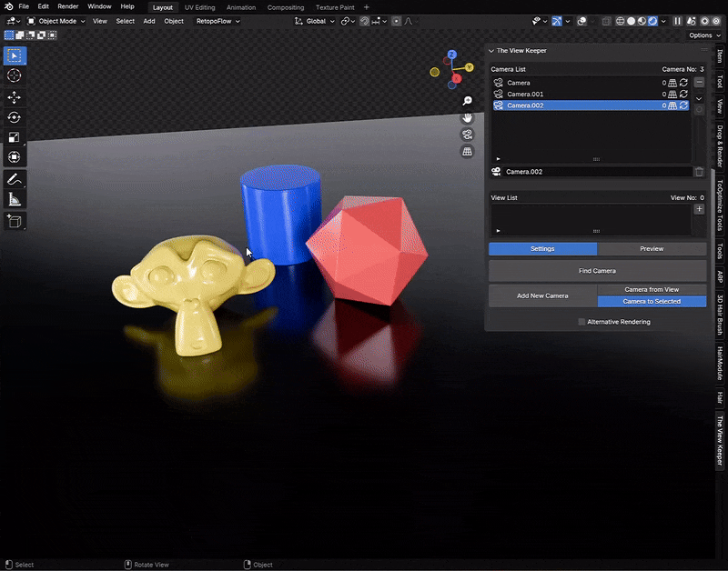The height and width of the screenshot is (571, 728).
Task: Click the Blender logo icon
Action: [x=8, y=6]
